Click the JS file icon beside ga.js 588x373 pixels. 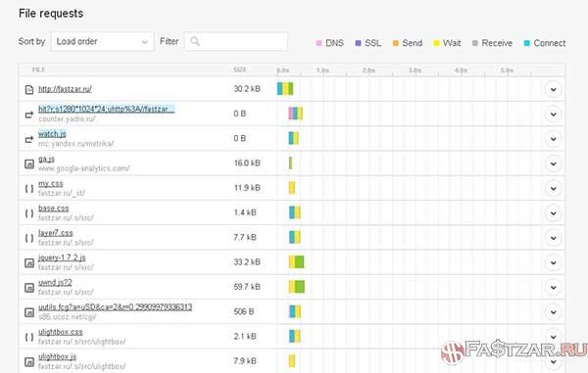(x=29, y=164)
